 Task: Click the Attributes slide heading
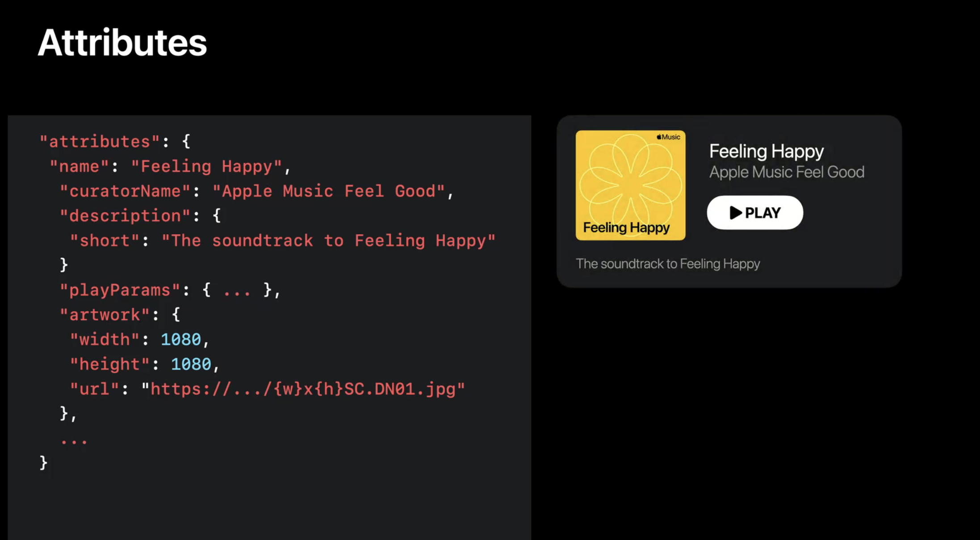click(122, 42)
